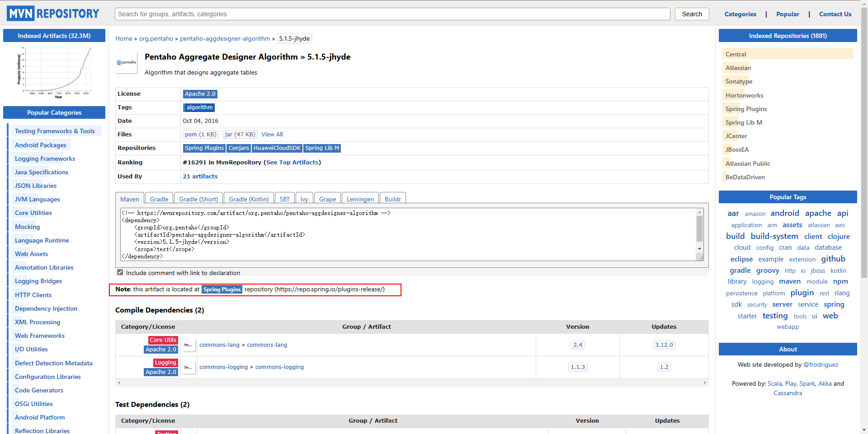Download the jar (47 KB) file
The width and height of the screenshot is (868, 434).
(x=240, y=135)
